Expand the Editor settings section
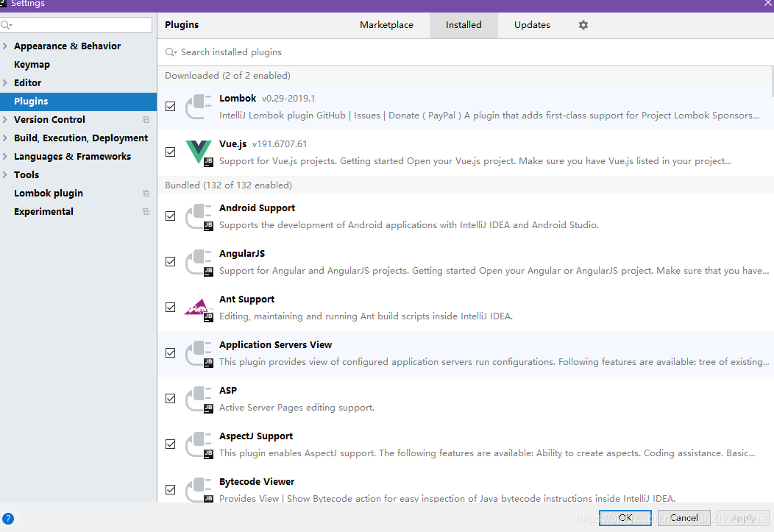Image resolution: width=774 pixels, height=532 pixels. coord(5,83)
